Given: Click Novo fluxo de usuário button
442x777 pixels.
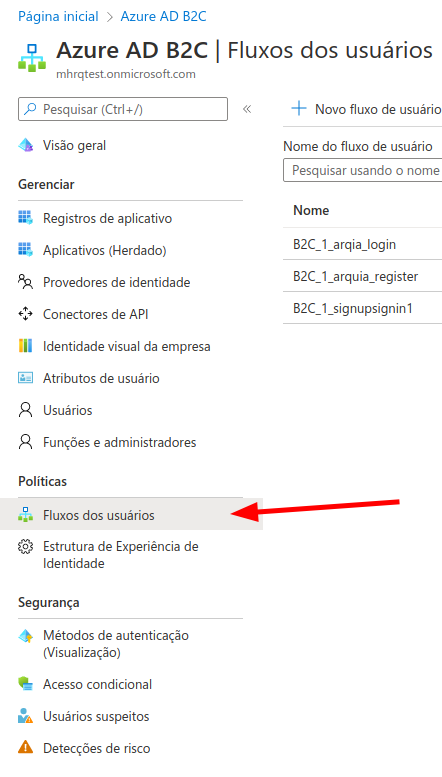Looking at the screenshot, I should point(367,109).
